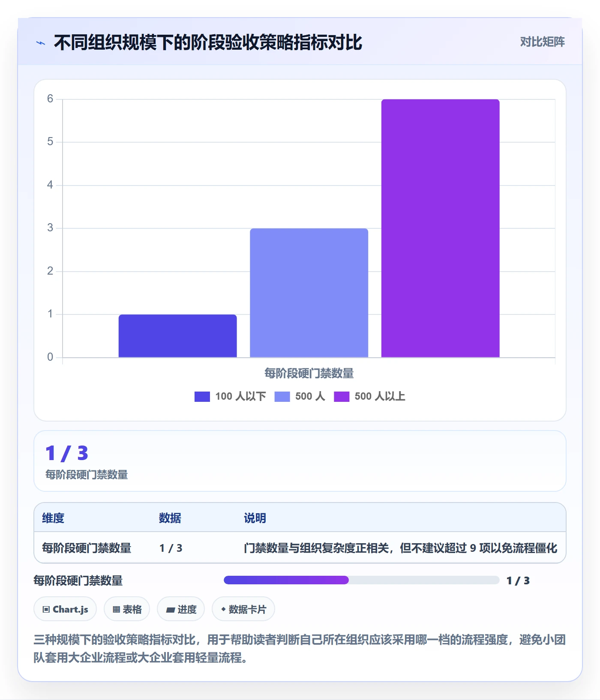Click the light blue bar of value 3
The height and width of the screenshot is (700, 600).
click(x=309, y=293)
